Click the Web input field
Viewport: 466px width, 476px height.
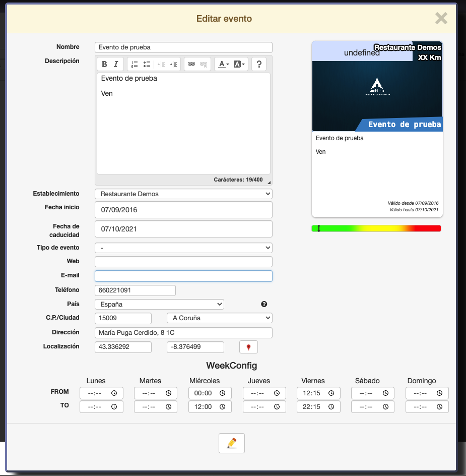coord(183,262)
